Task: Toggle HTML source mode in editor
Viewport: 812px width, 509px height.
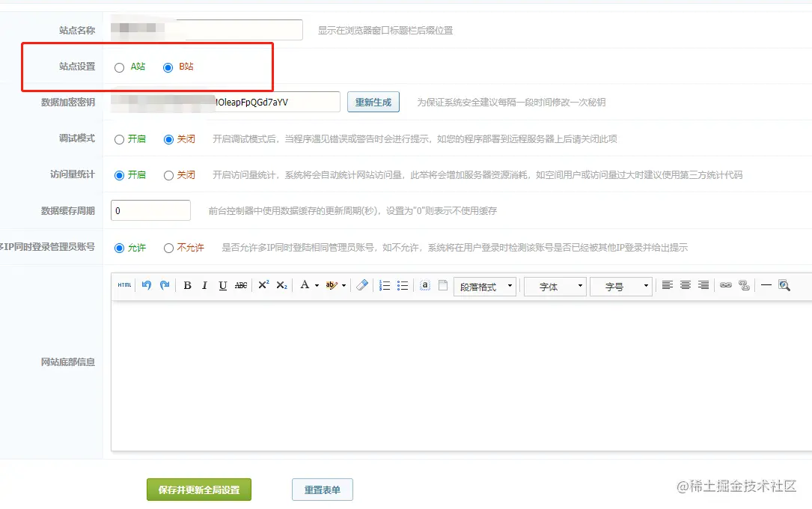Action: click(x=124, y=284)
